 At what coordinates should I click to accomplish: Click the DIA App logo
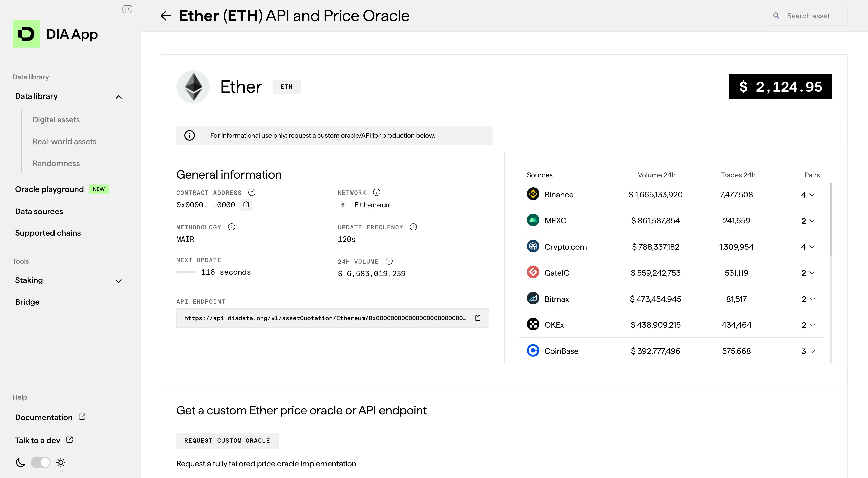tap(26, 34)
